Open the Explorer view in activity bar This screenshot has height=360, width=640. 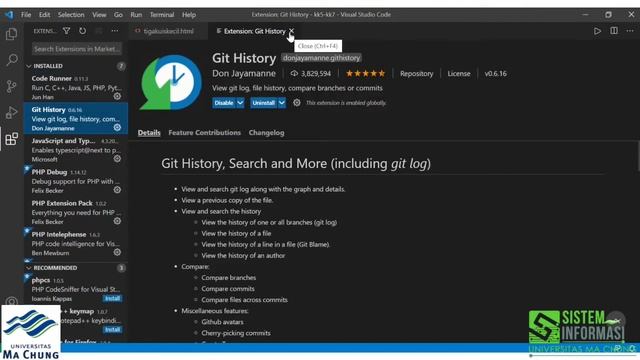pyautogui.click(x=11, y=34)
